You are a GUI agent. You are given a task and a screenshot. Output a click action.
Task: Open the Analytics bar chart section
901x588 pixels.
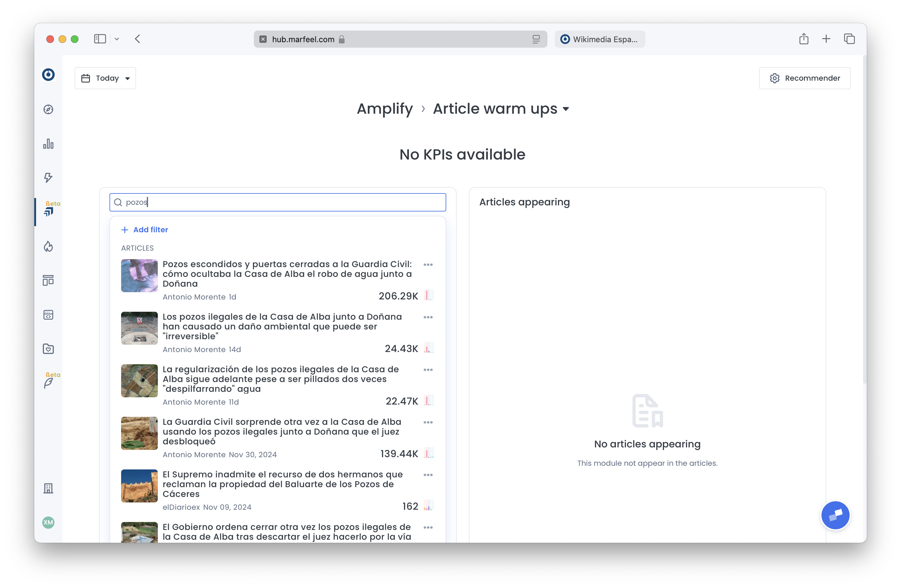48,144
